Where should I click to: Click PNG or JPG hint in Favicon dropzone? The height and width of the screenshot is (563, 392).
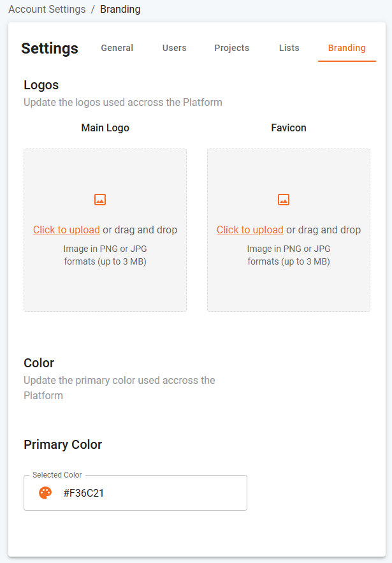tap(289, 255)
